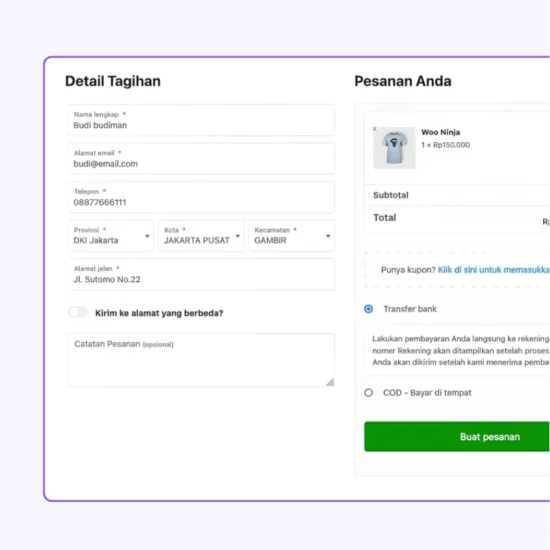Click into the Catatan Pesanan textarea
The image size is (550, 550).
click(x=201, y=360)
